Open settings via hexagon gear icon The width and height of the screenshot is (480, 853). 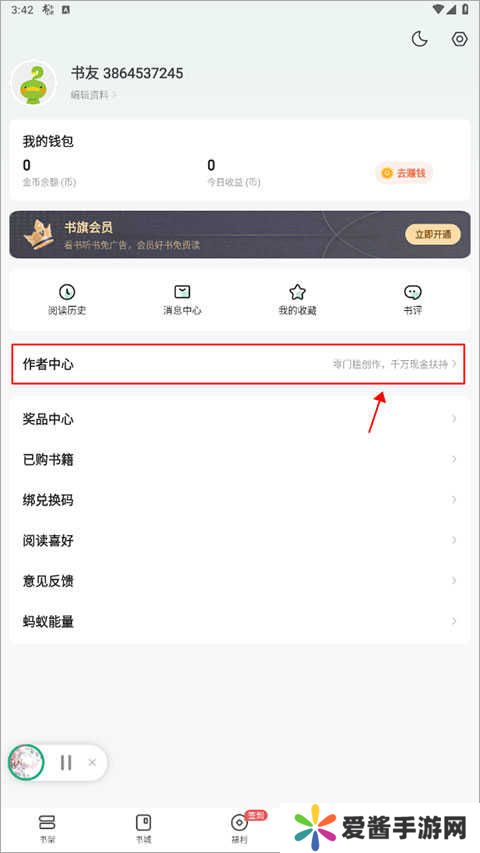[x=460, y=39]
